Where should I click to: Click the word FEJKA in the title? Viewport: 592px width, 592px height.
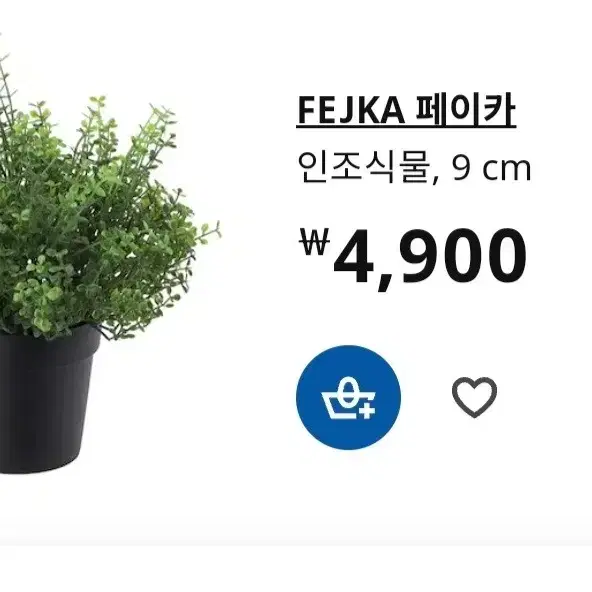tap(351, 111)
